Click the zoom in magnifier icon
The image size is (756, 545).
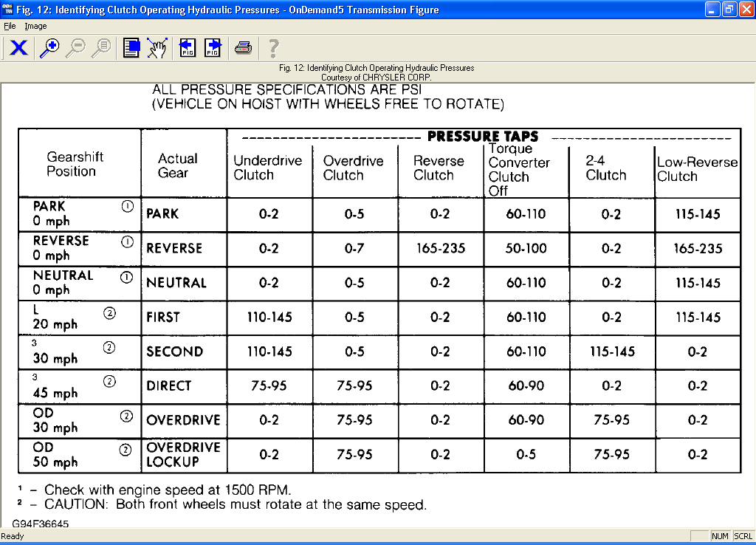click(49, 48)
